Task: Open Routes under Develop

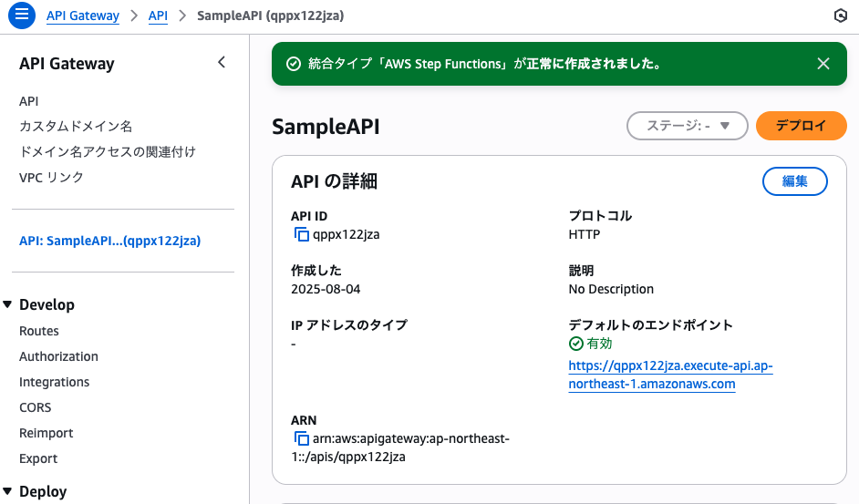Action: (39, 331)
